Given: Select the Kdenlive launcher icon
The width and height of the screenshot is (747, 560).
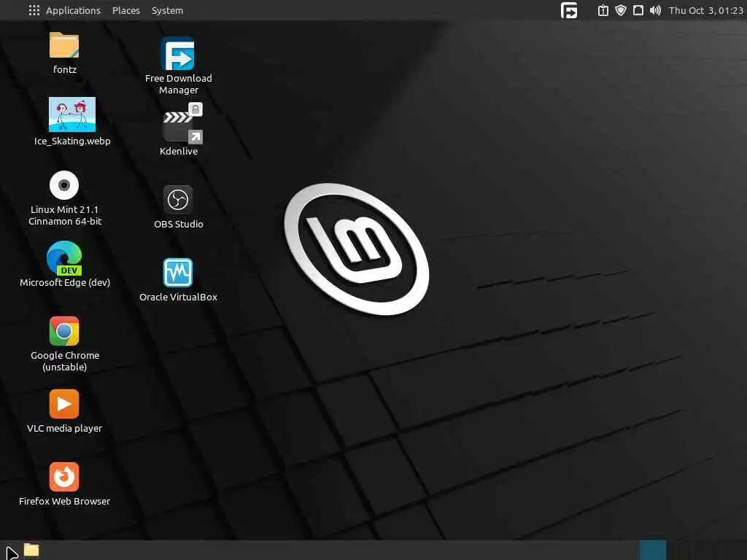Looking at the screenshot, I should click(182, 122).
